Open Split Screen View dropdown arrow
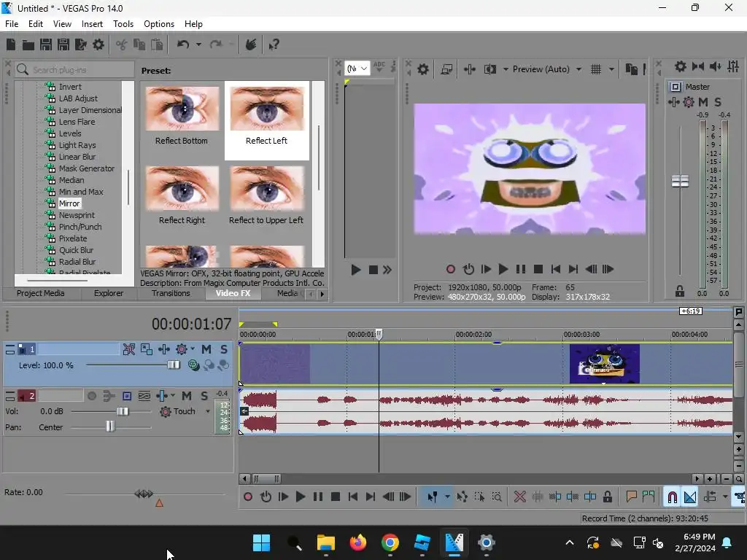 point(506,69)
